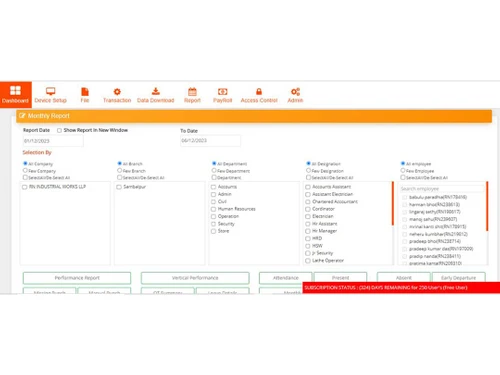
Task: Check the Hr Manager designation
Action: [x=308, y=231]
